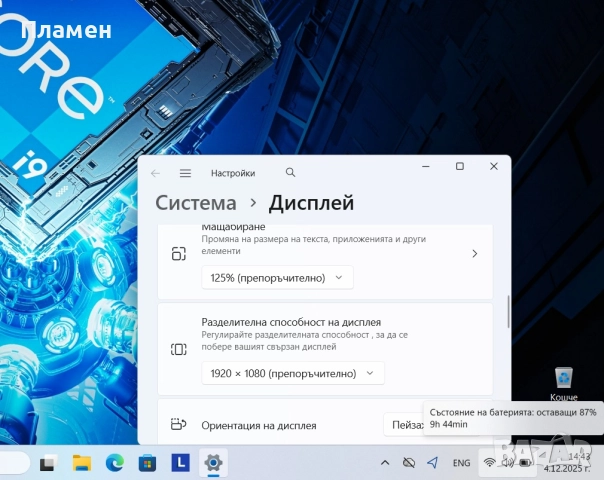
Task: Close the Настройки window
Action: click(x=494, y=166)
